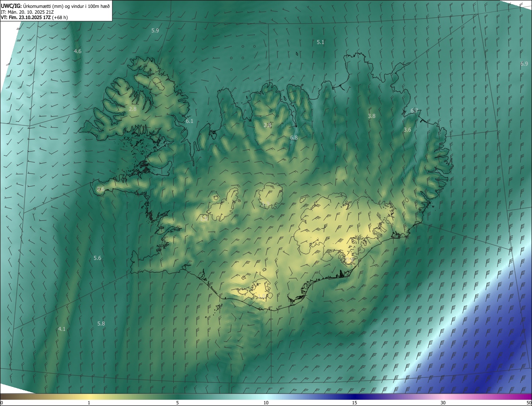This screenshot has height=406, width=532.
Task: Click the 6.1 value on the map
Action: (x=190, y=121)
